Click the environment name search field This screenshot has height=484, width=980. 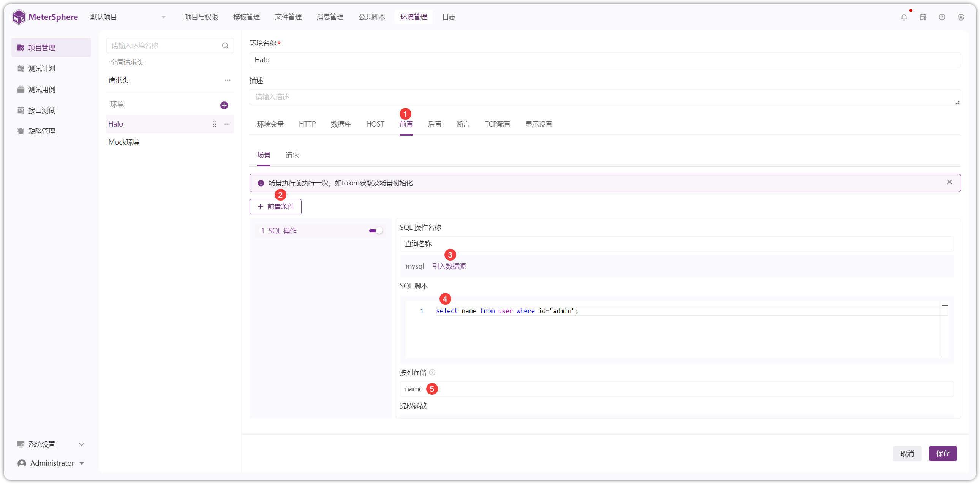170,46
